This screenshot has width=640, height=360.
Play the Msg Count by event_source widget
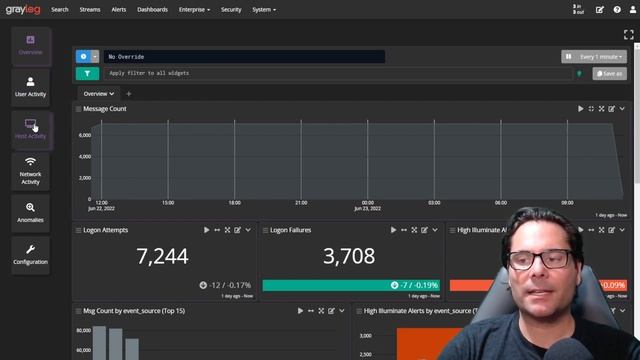pyautogui.click(x=300, y=311)
